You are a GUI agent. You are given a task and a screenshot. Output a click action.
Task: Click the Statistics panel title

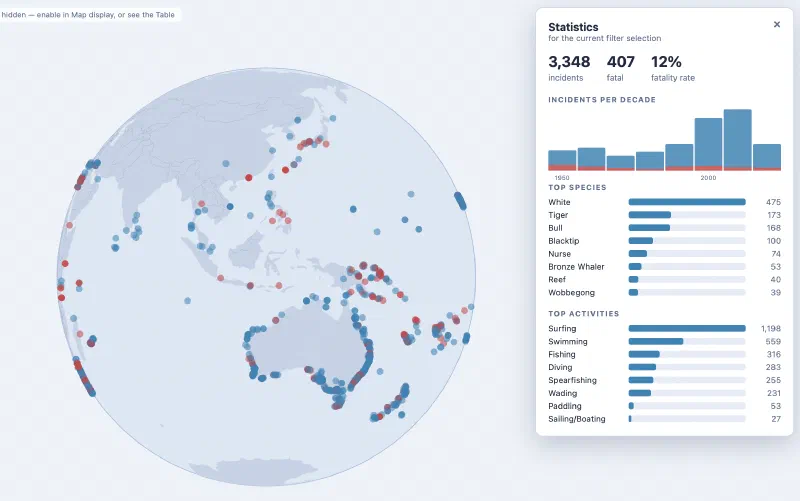(x=573, y=27)
